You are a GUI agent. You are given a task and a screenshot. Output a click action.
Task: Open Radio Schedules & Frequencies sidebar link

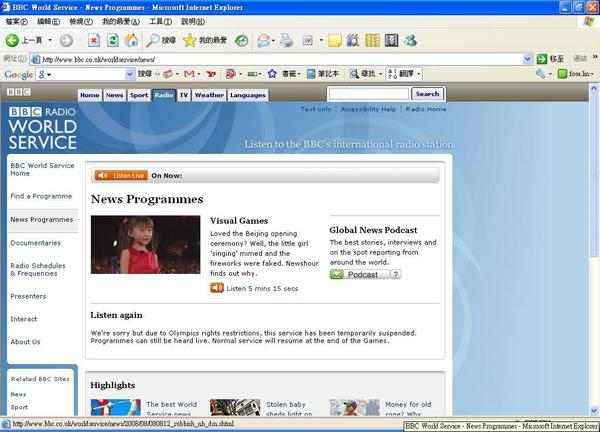(38, 269)
